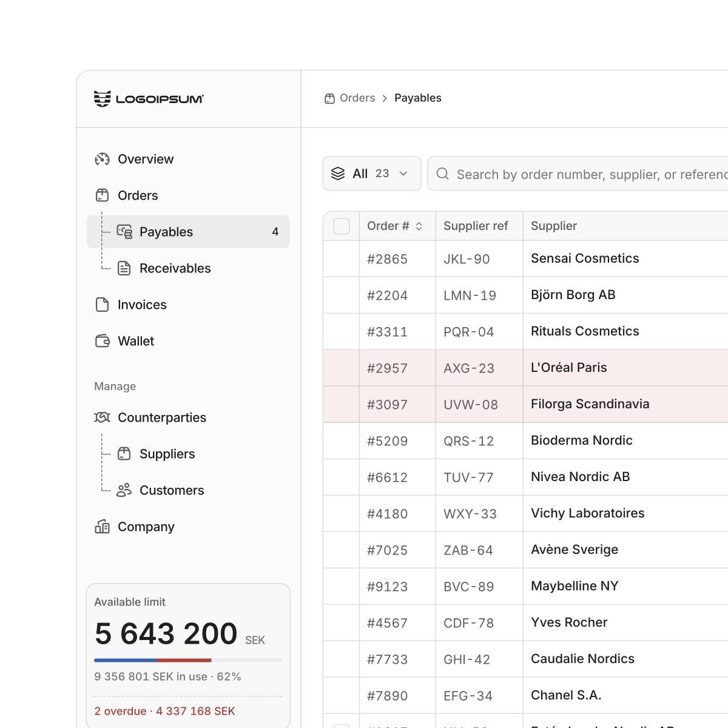This screenshot has width=728, height=728.
Task: Click supplier ref JKL-90
Action: [x=467, y=259]
